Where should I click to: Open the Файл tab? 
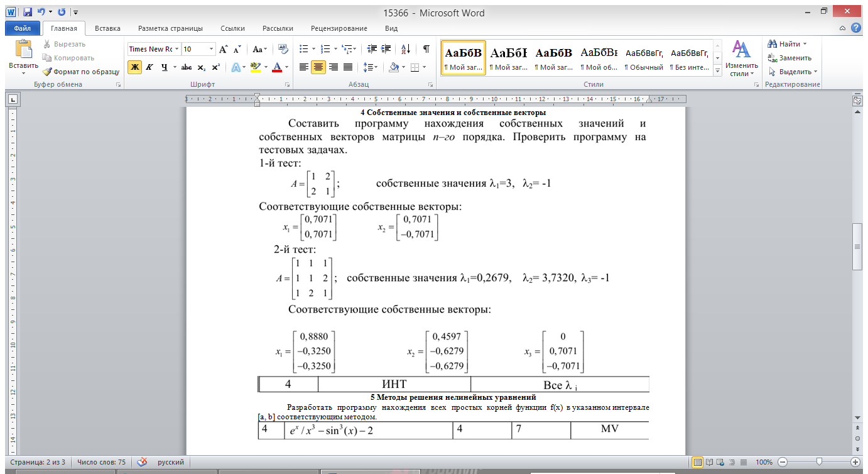tap(22, 28)
